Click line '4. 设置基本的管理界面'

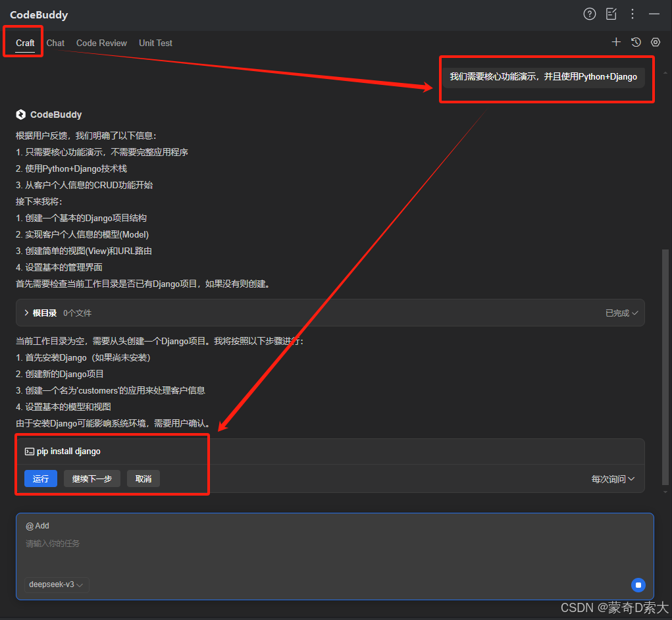pyautogui.click(x=59, y=267)
